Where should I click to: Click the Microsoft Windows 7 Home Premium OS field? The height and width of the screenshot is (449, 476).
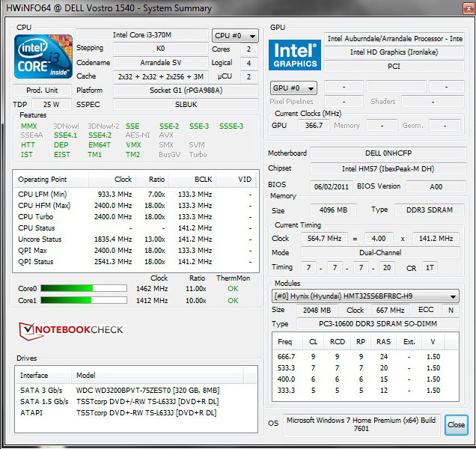click(361, 424)
